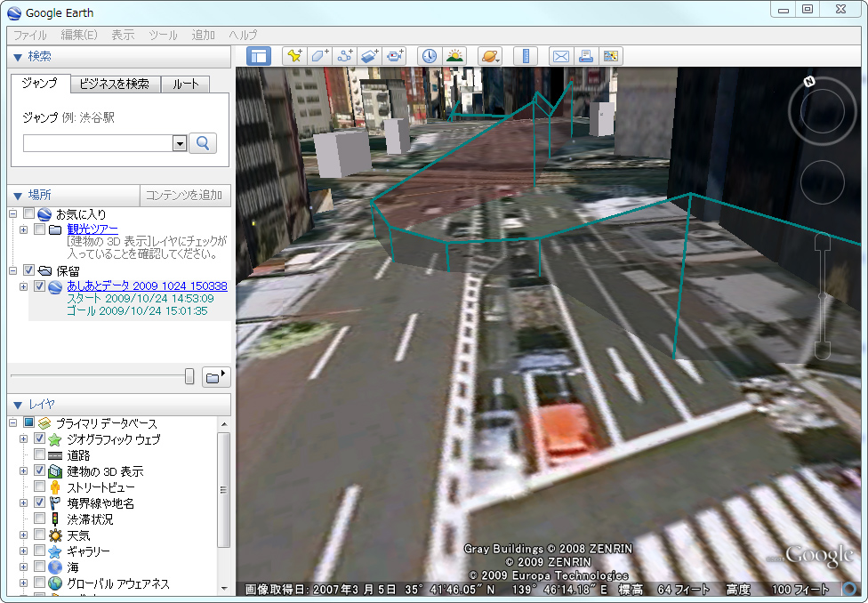Open the ruler measurement tool
868x603 pixels.
(525, 55)
